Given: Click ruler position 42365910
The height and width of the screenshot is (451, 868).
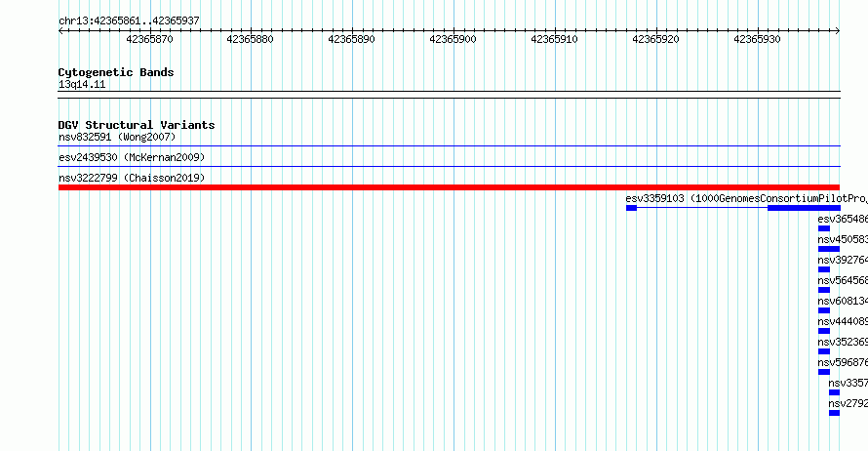Looking at the screenshot, I should [554, 39].
